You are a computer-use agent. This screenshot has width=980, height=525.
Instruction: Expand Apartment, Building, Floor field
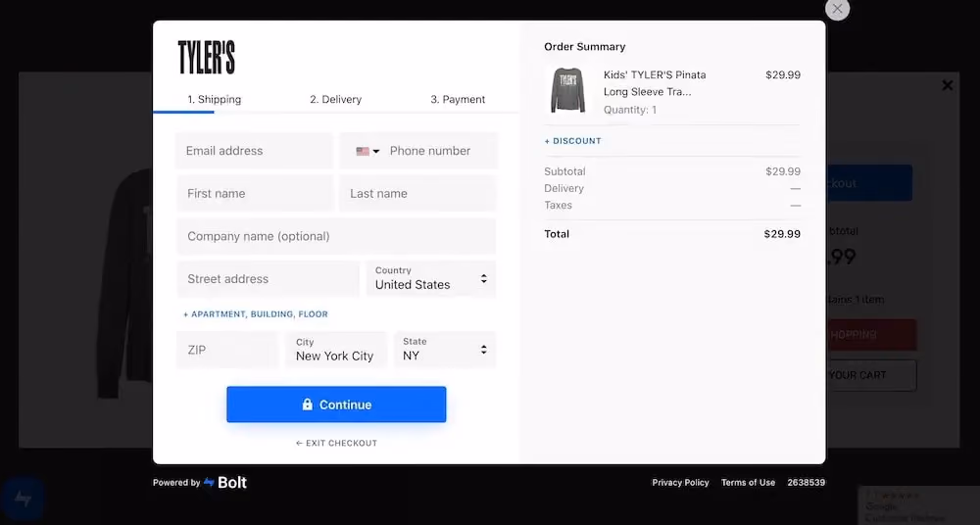pyautogui.click(x=256, y=314)
